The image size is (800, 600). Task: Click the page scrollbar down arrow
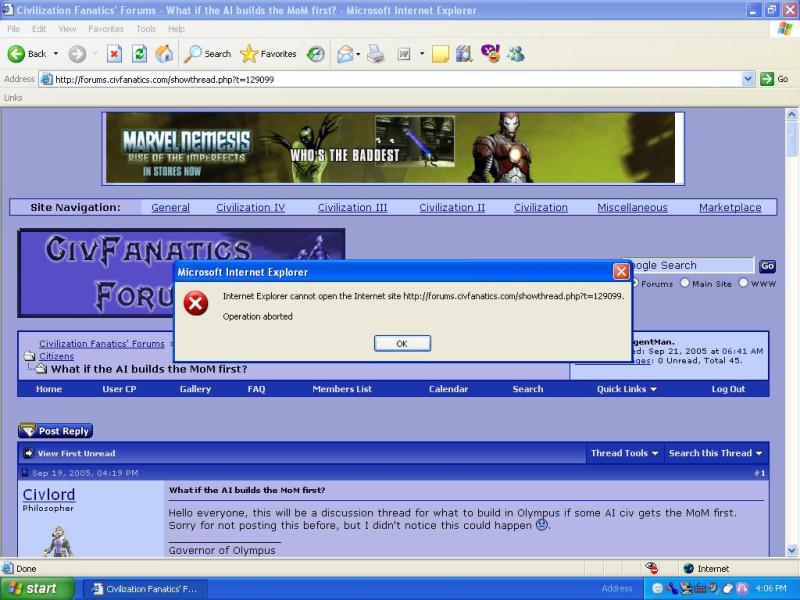coord(792,550)
